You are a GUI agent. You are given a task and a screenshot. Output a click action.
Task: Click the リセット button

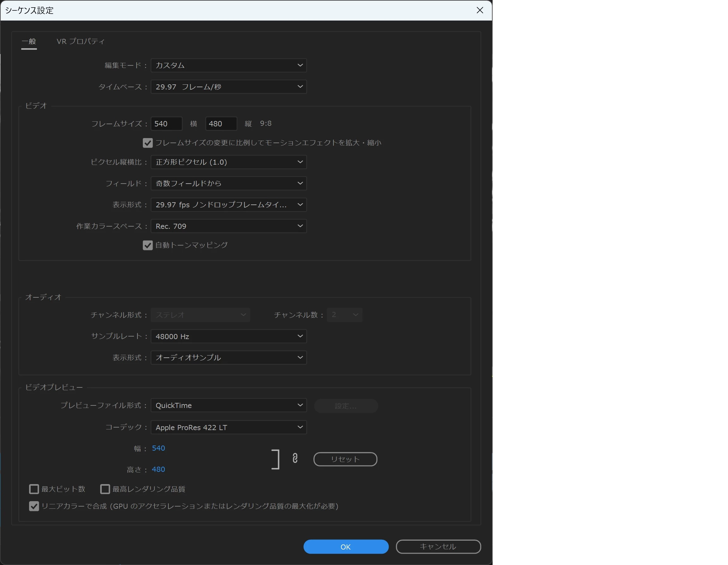click(x=345, y=459)
